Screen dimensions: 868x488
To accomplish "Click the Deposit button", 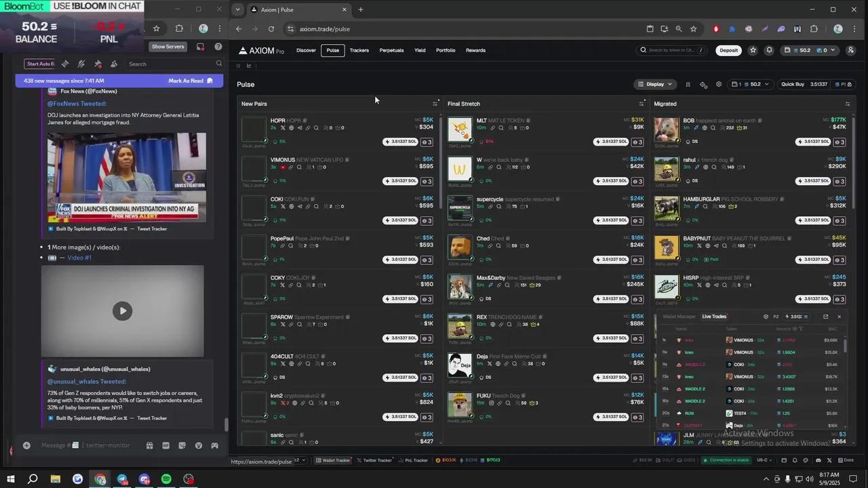I will point(729,50).
